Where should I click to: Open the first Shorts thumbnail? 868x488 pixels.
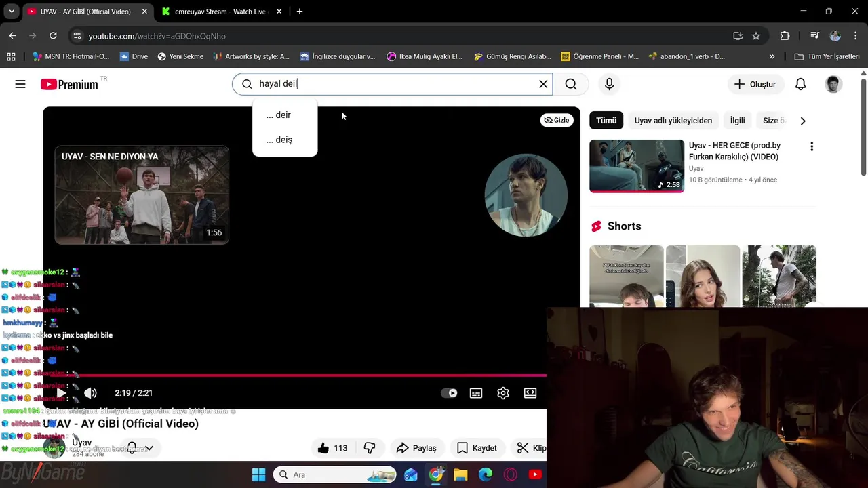(627, 276)
